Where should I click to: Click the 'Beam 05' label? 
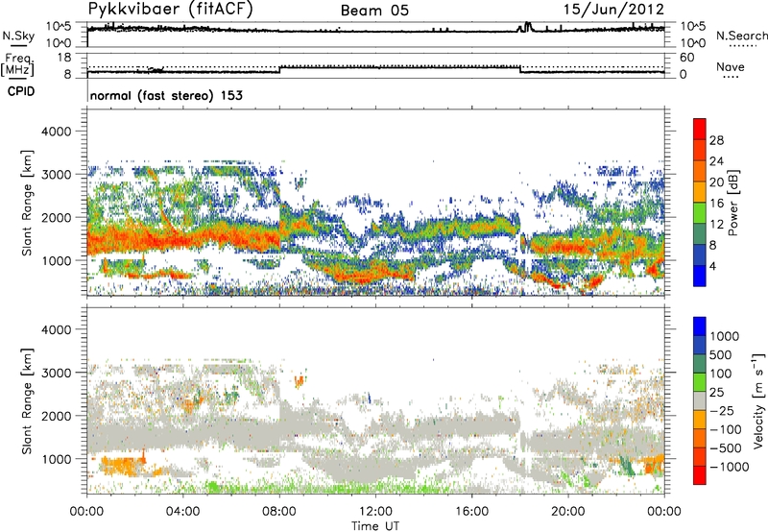[374, 11]
